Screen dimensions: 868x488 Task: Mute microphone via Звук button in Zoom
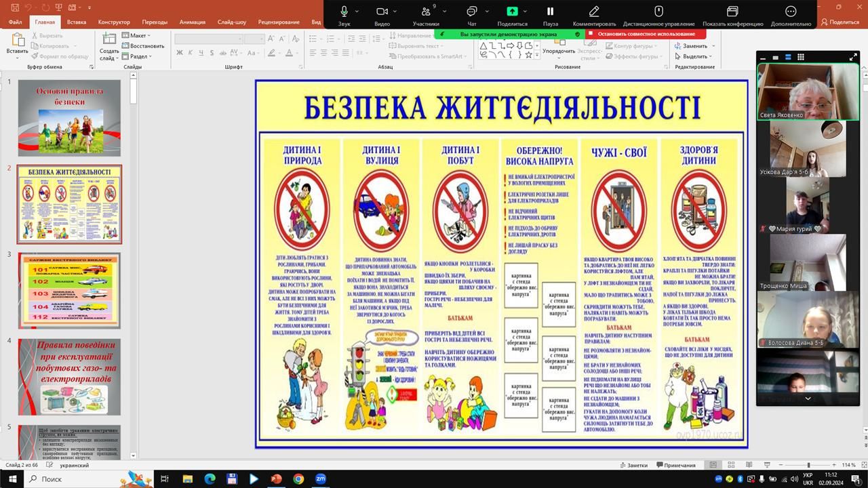pyautogui.click(x=344, y=15)
